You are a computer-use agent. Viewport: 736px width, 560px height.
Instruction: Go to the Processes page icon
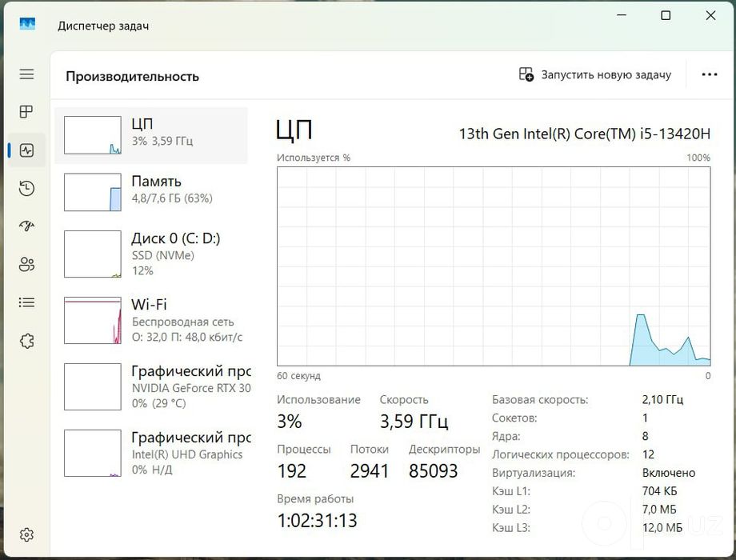pos(26,112)
